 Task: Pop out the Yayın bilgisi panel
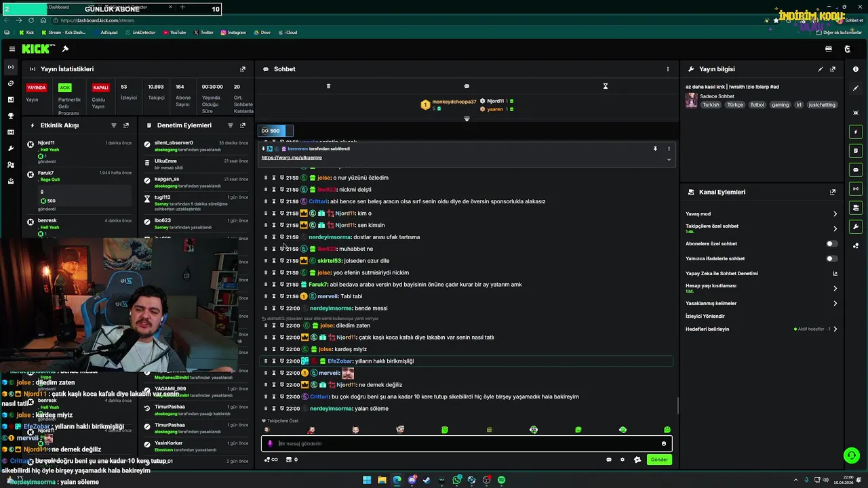pyautogui.click(x=833, y=69)
